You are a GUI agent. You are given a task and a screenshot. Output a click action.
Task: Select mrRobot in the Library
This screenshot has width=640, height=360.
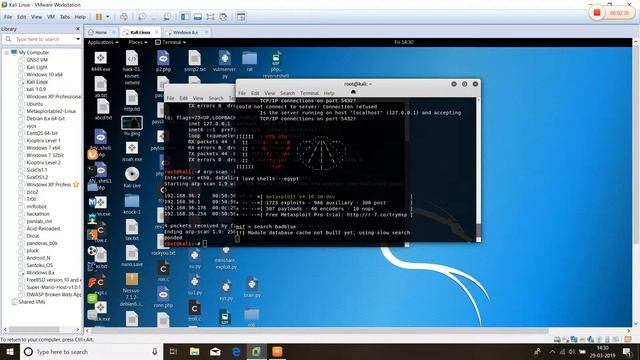point(36,207)
